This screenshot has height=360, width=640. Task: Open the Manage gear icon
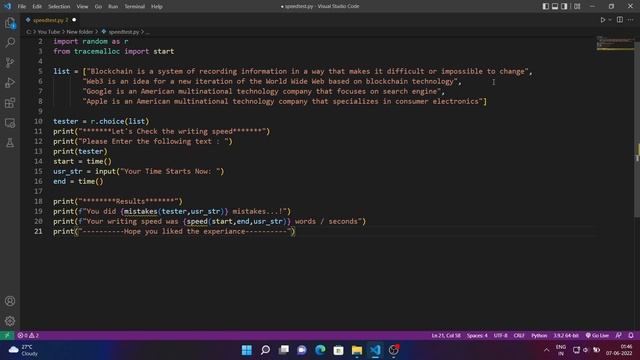click(x=10, y=321)
